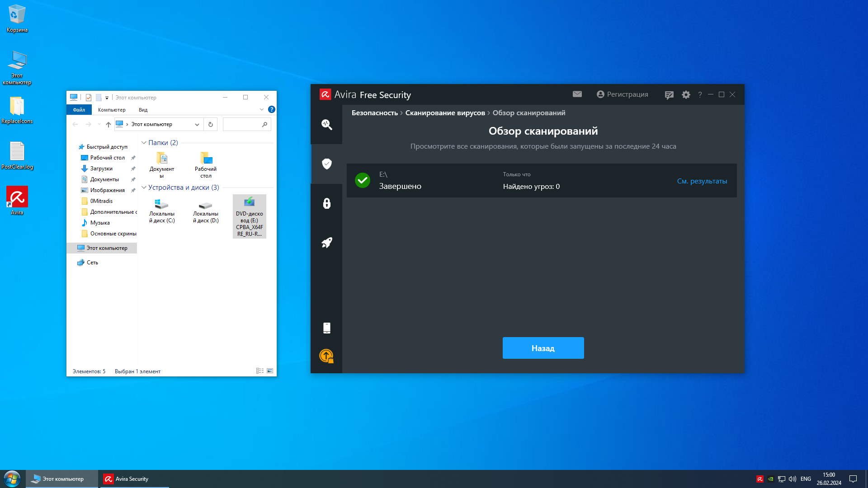
Task: Open the Performance rocket icon in Avira sidebar
Action: pos(326,243)
